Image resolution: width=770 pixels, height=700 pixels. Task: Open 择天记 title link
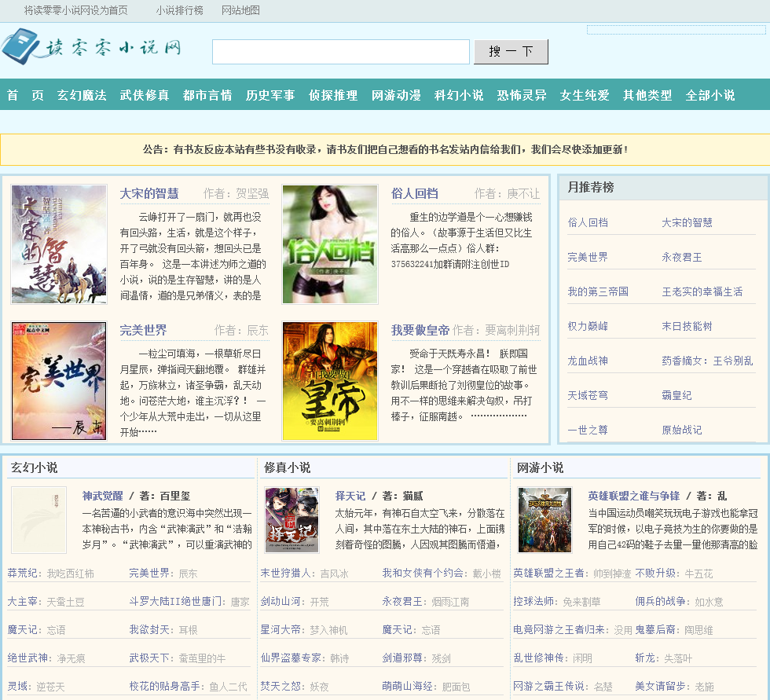(350, 496)
